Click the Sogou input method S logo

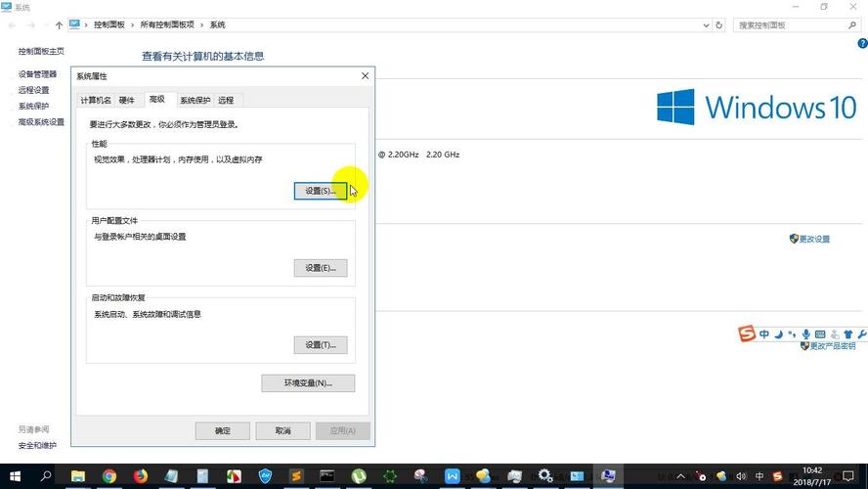[746, 333]
